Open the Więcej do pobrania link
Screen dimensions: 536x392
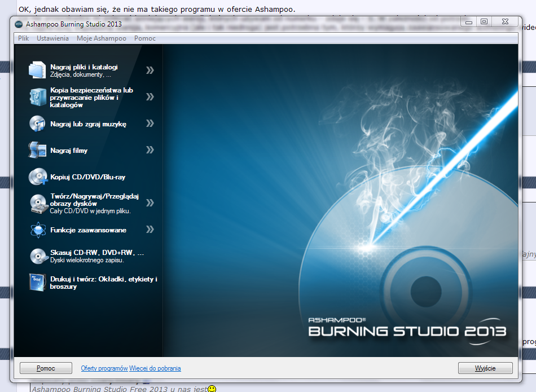155,368
